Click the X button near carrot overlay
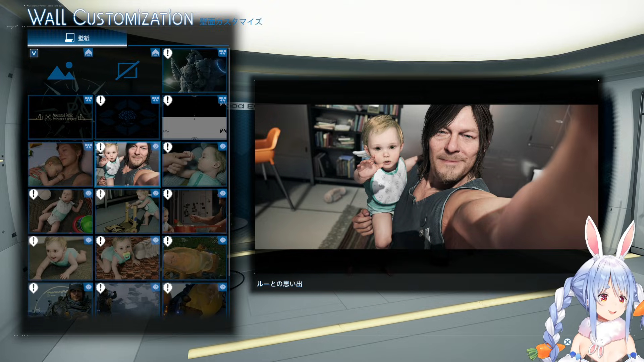644x362 pixels. 567,342
